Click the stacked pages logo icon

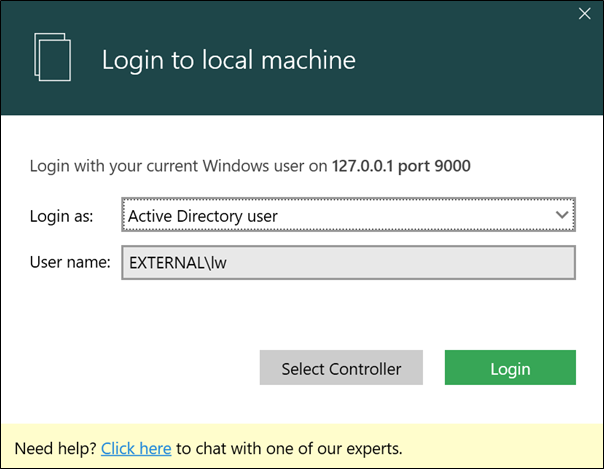click(x=52, y=57)
